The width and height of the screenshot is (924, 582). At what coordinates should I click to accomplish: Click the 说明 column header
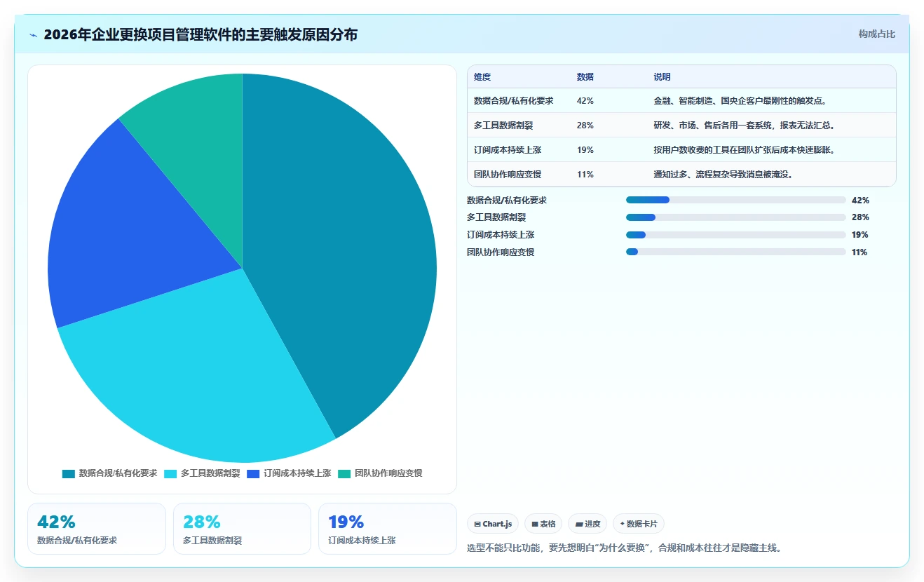[663, 77]
